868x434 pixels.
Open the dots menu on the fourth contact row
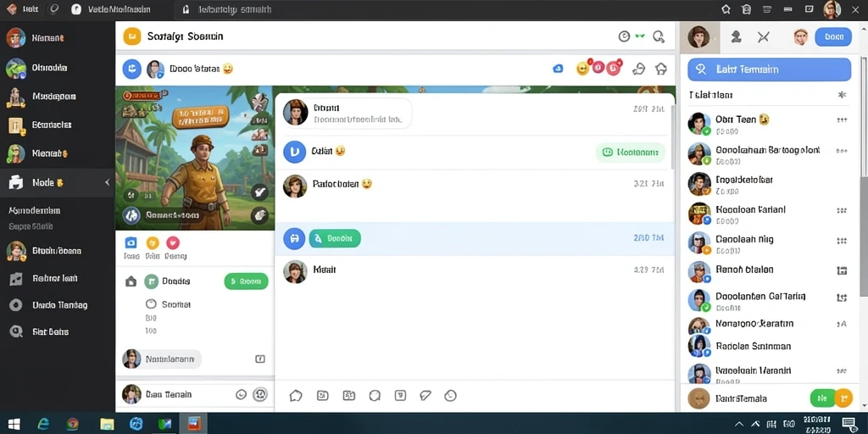842,210
